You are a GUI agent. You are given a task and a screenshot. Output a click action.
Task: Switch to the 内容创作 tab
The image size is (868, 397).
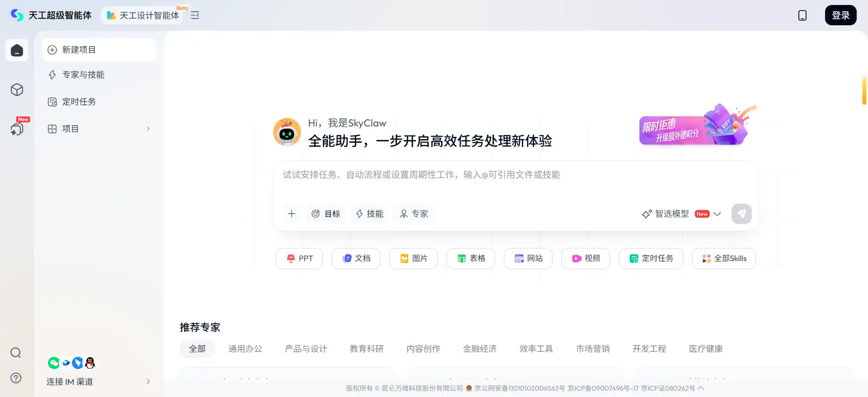tap(423, 349)
